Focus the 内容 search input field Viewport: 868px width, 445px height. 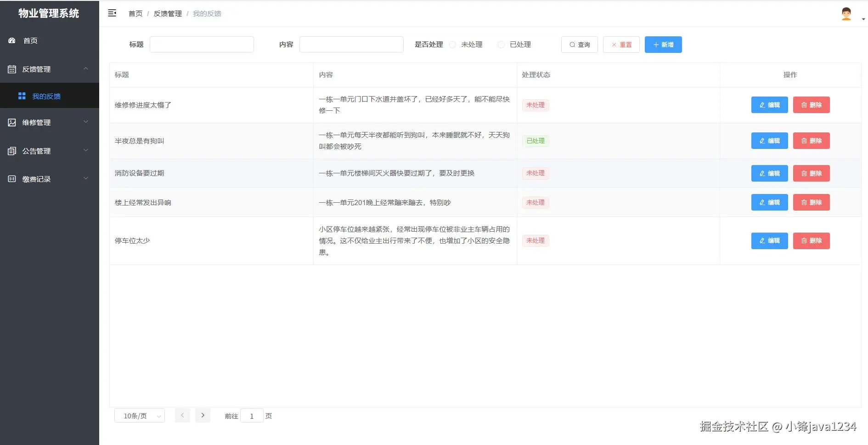[351, 45]
